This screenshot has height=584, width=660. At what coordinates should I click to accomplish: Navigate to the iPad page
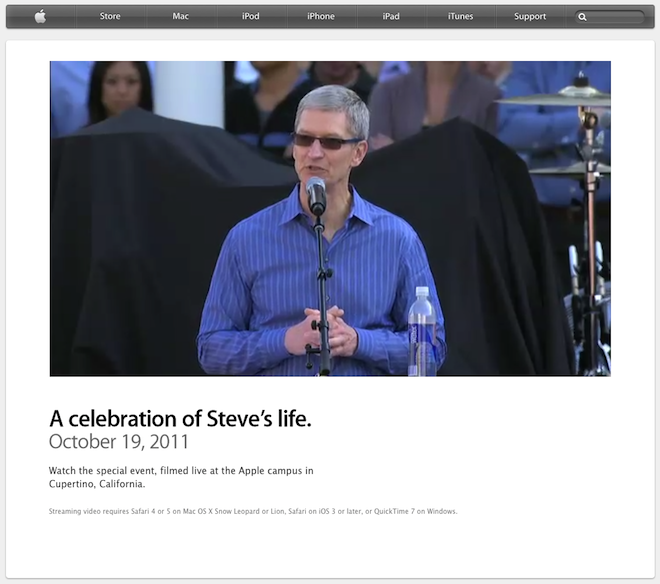click(391, 16)
